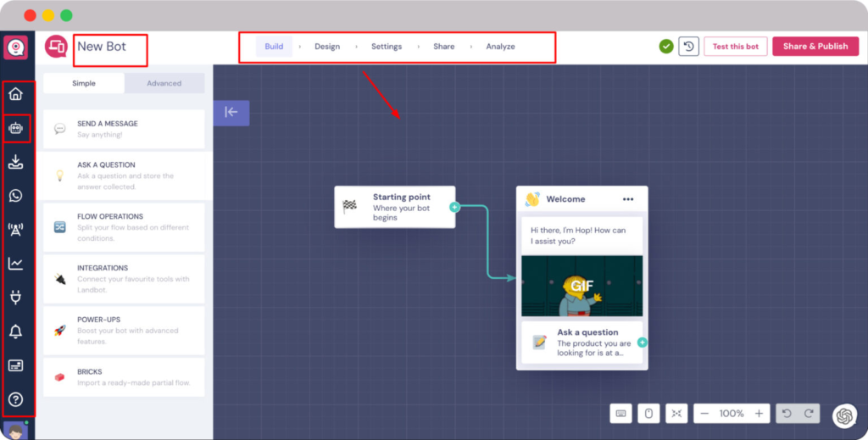Collapse the left blocks panel
Screen dimensions: 868x440
click(x=231, y=112)
